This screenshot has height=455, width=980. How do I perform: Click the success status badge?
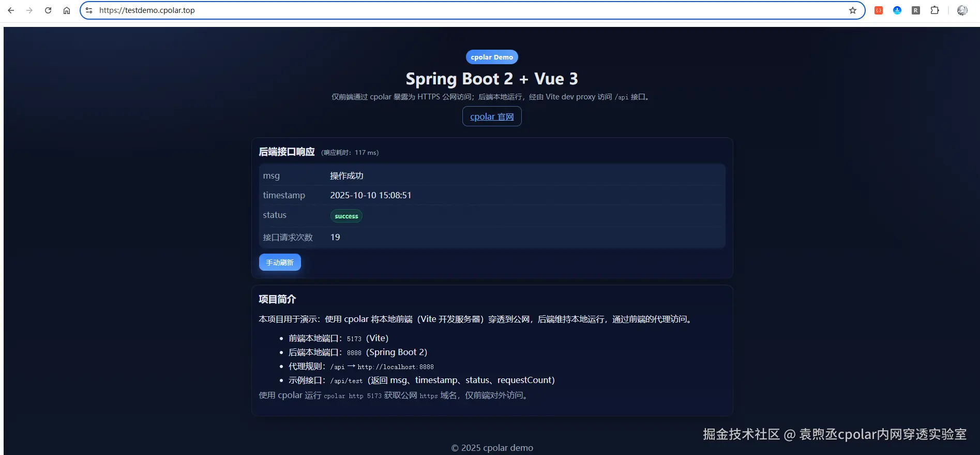pyautogui.click(x=346, y=216)
